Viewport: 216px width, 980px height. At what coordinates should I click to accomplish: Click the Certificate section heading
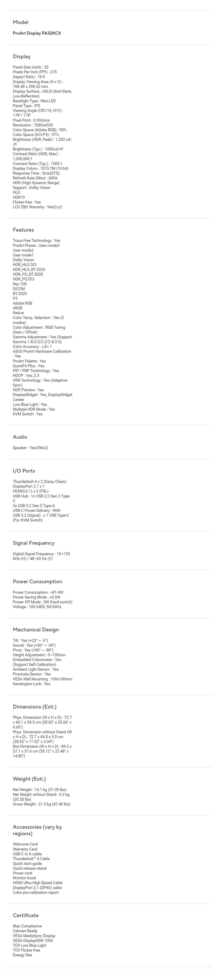pos(26,915)
